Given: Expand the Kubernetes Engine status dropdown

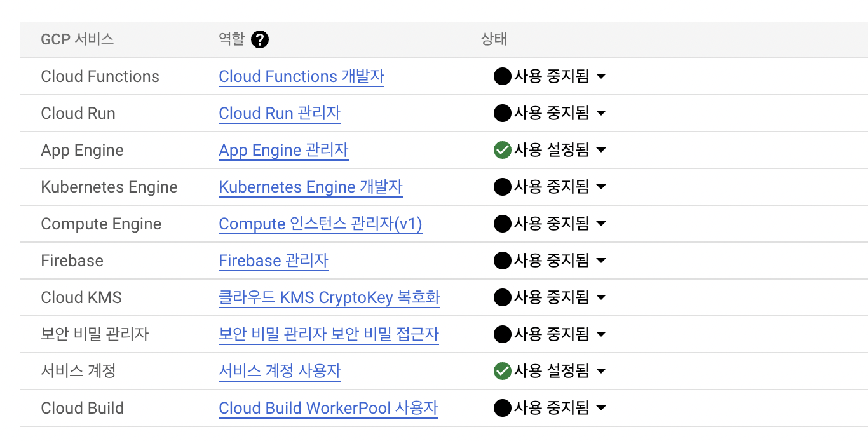Looking at the screenshot, I should click(601, 187).
